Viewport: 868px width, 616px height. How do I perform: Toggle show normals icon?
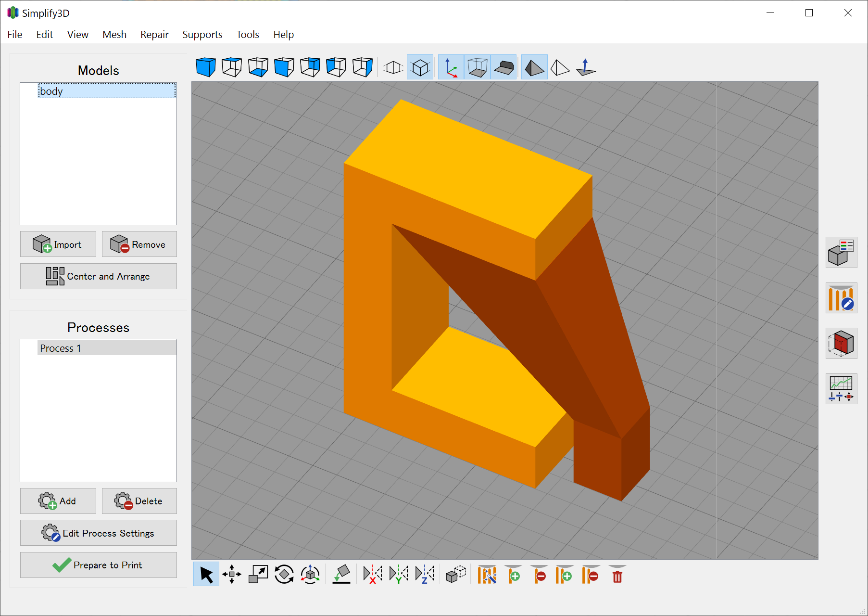586,67
